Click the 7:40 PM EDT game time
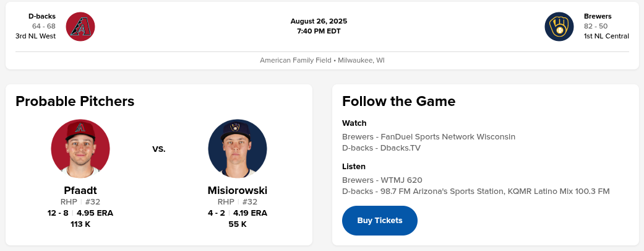This screenshot has height=251, width=644. 319,31
